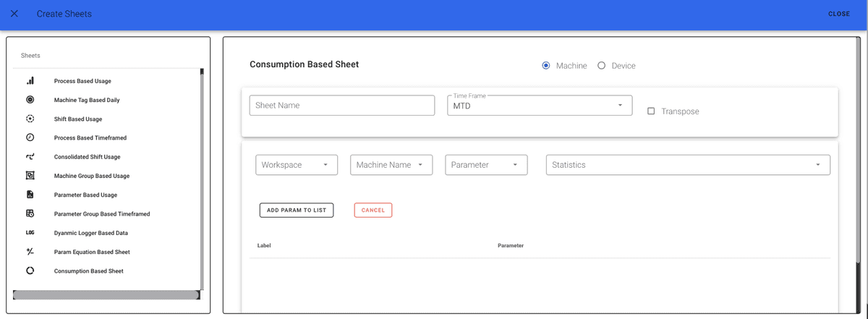The width and height of the screenshot is (868, 319).
Task: Choose Parameter Based Usage sheet
Action: click(x=85, y=195)
